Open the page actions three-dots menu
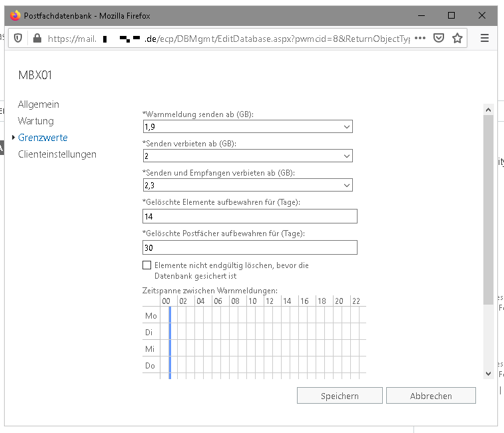This screenshot has width=504, height=433. (x=420, y=38)
